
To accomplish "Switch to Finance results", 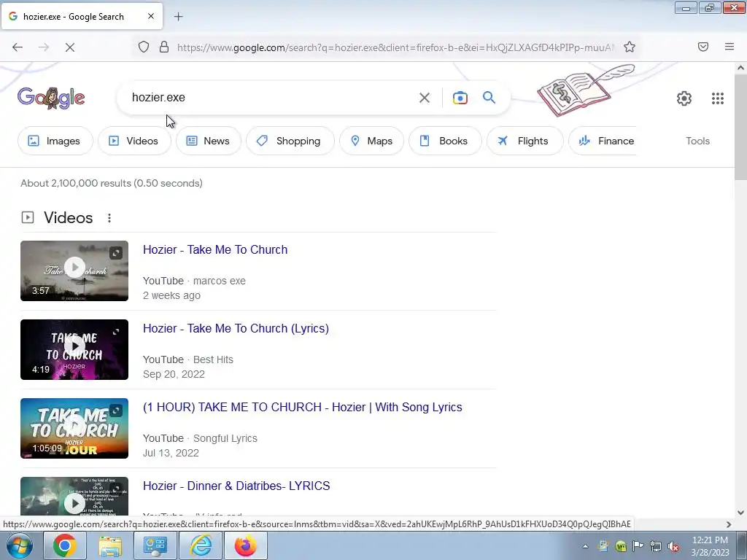I will [603, 141].
